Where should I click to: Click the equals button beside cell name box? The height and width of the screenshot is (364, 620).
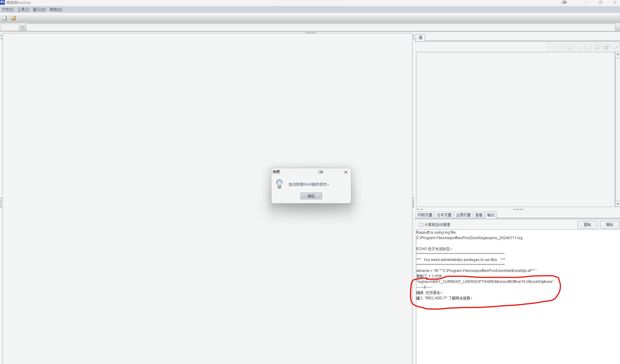point(22,27)
